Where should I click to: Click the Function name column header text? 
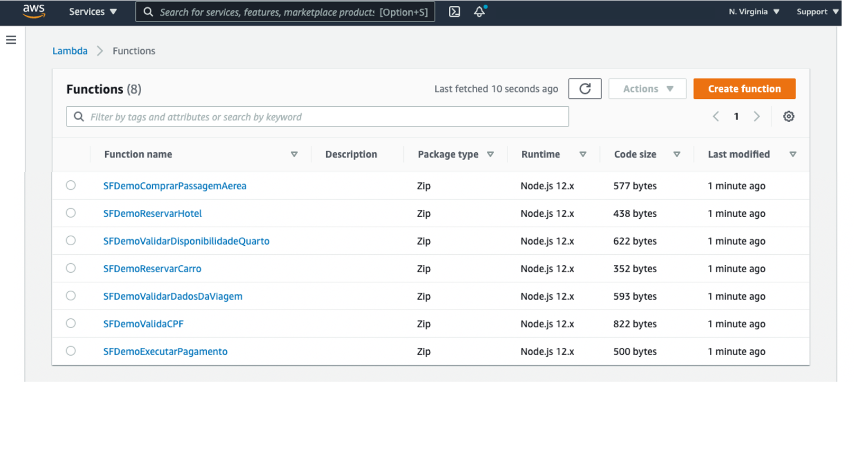(x=138, y=154)
